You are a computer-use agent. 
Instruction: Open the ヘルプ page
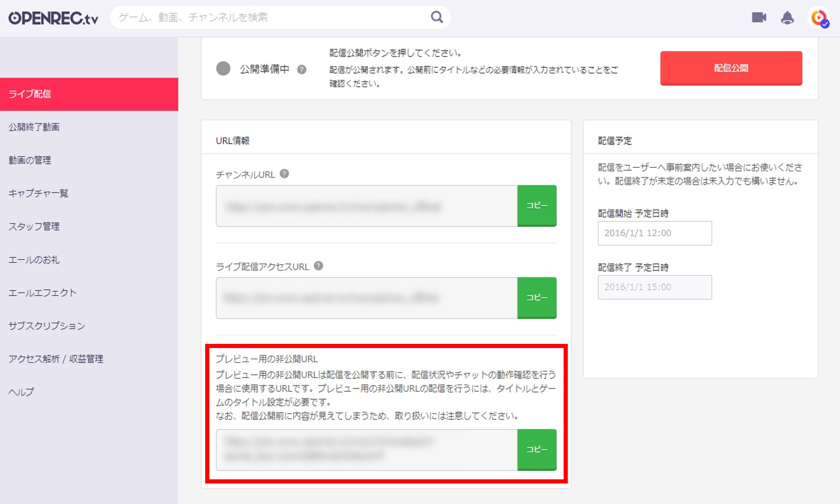click(x=21, y=391)
